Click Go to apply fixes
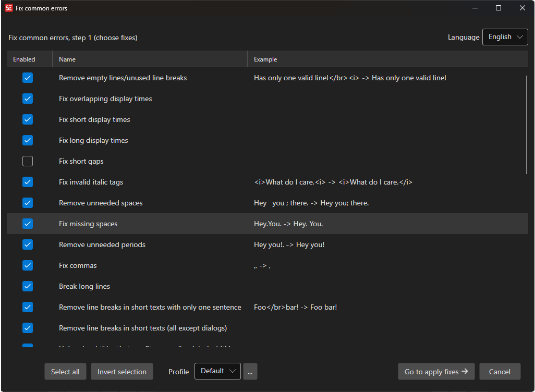Viewport: 535px width, 392px height. click(x=436, y=371)
